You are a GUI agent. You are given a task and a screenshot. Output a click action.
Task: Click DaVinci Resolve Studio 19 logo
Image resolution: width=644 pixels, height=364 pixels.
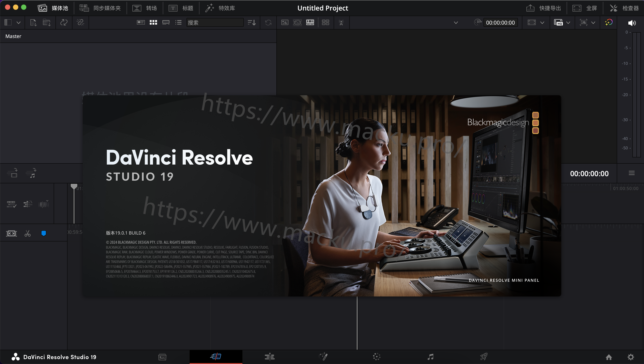53,357
